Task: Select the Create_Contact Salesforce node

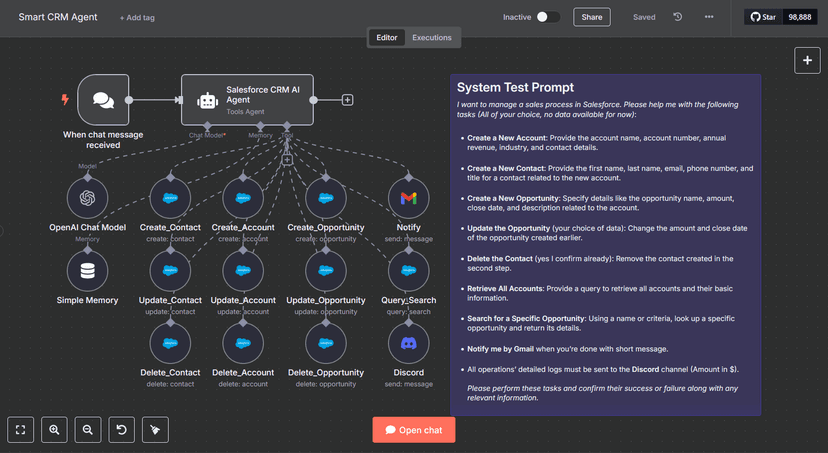Action: (x=170, y=198)
